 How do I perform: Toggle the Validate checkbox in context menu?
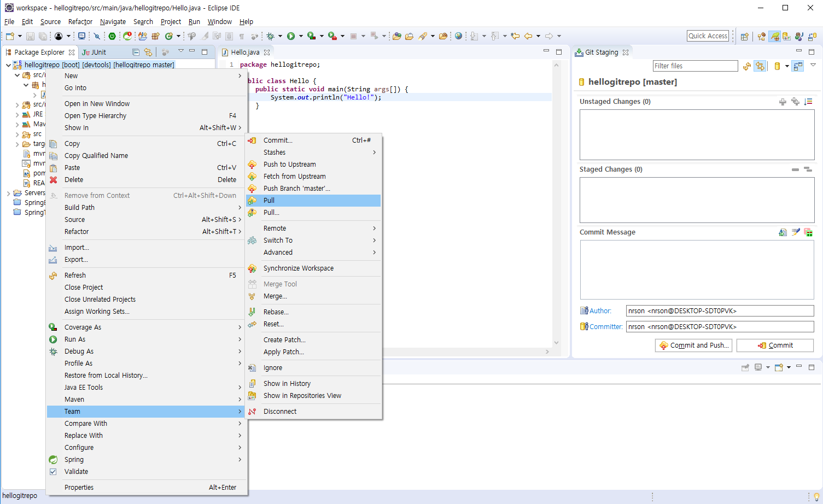coord(53,472)
